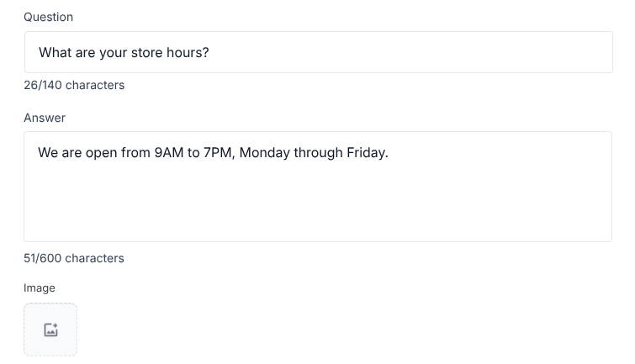The image size is (635, 364).
Task: Click the word "Friday" in the answer
Action: pos(365,153)
